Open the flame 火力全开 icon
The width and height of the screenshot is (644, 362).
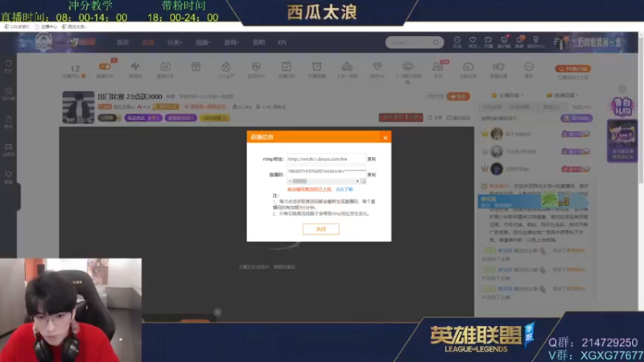pyautogui.click(x=226, y=67)
